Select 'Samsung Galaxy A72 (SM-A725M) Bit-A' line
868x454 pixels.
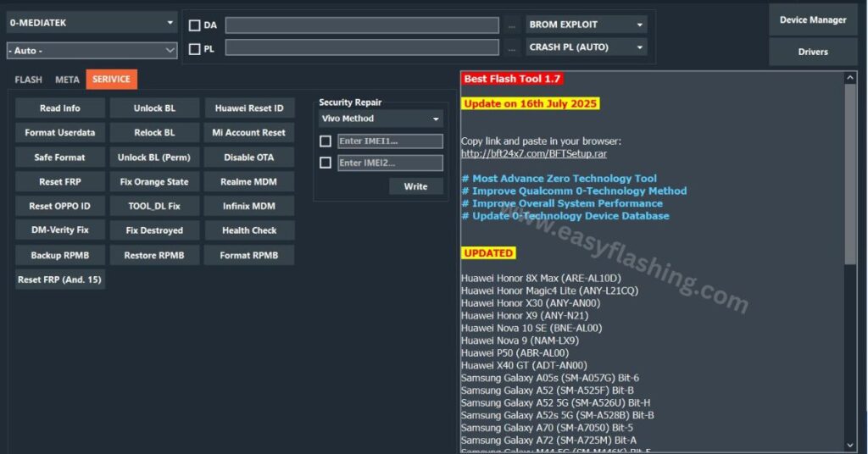[x=548, y=440]
